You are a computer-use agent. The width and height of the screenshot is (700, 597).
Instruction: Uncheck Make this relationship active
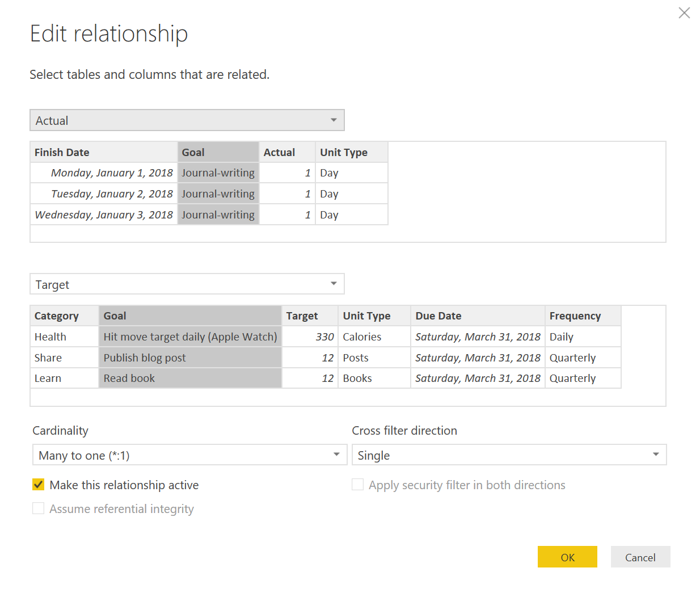38,485
